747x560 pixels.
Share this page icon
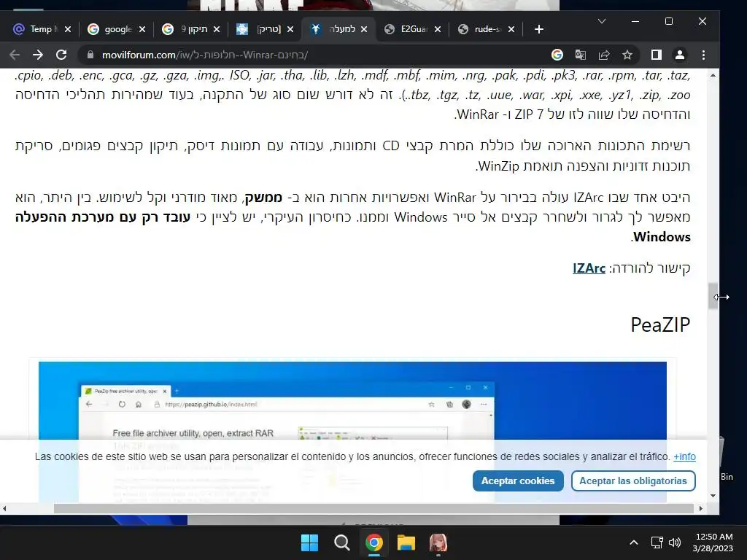tap(603, 55)
